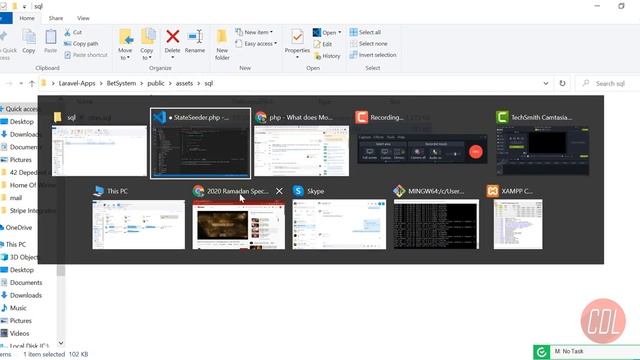
Task: Switch to the Recording toolbar window
Action: (422, 149)
